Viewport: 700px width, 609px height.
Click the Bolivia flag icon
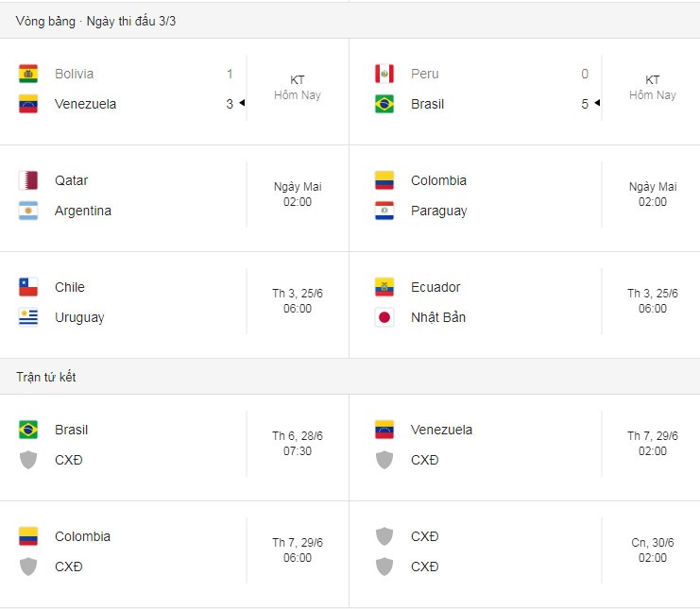click(x=28, y=74)
